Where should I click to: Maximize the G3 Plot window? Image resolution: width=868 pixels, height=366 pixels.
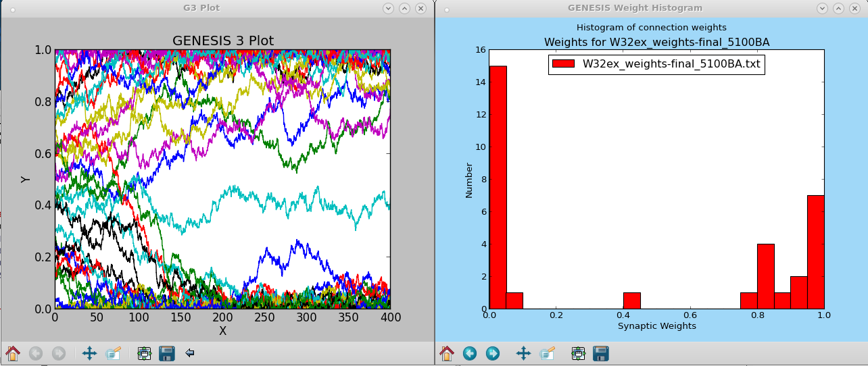click(404, 8)
